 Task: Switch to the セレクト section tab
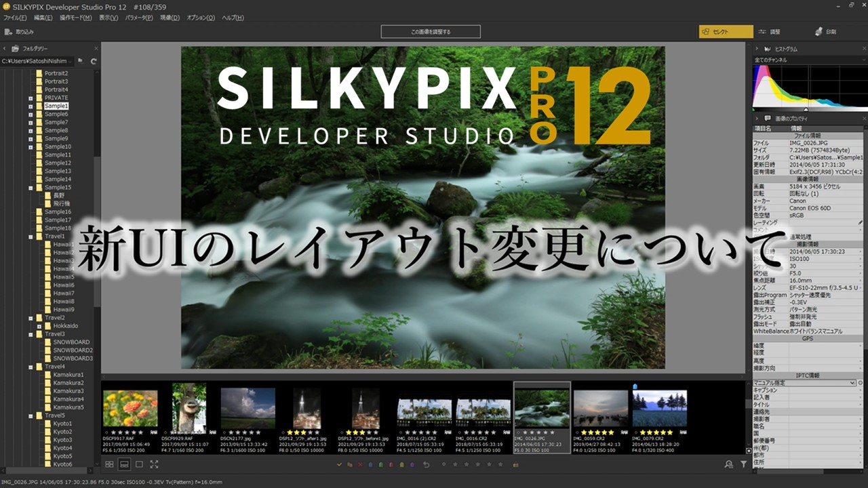click(x=726, y=32)
